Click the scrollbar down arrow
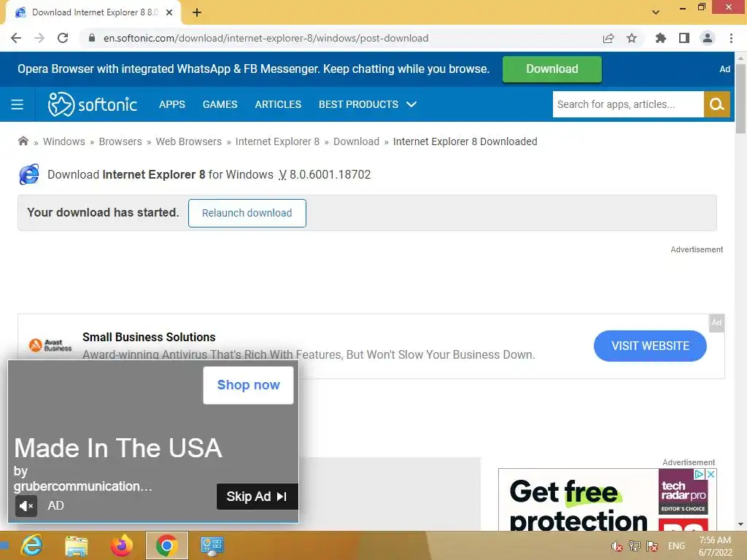This screenshot has width=747, height=560. [740, 524]
